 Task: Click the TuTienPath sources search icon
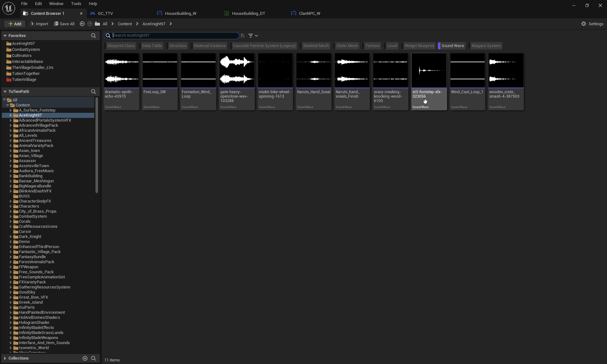point(93,92)
